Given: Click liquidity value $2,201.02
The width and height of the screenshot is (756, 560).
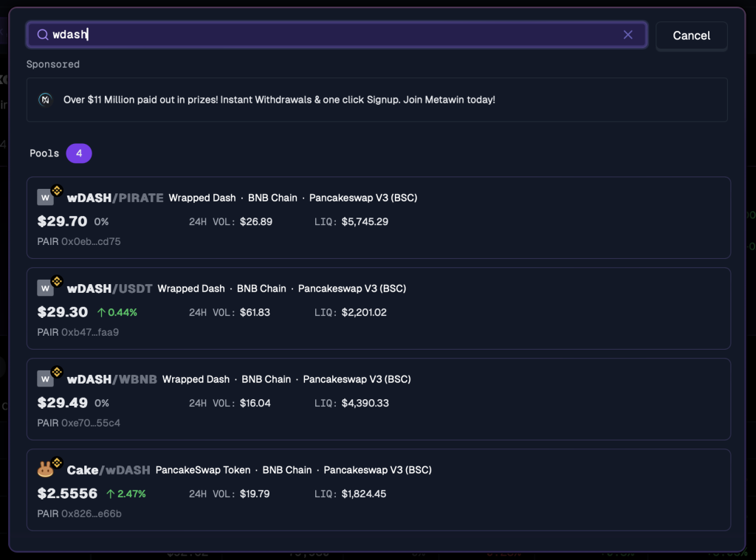Looking at the screenshot, I should click(x=364, y=312).
